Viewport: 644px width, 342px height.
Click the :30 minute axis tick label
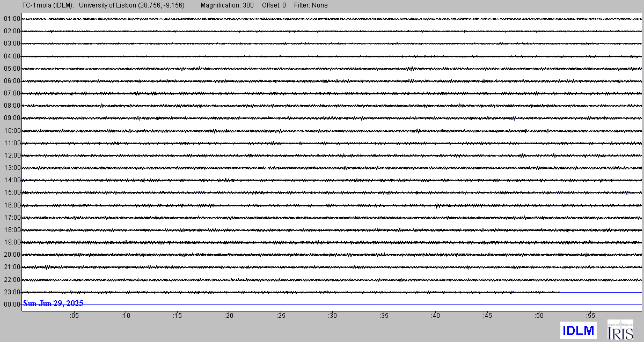coord(332,316)
